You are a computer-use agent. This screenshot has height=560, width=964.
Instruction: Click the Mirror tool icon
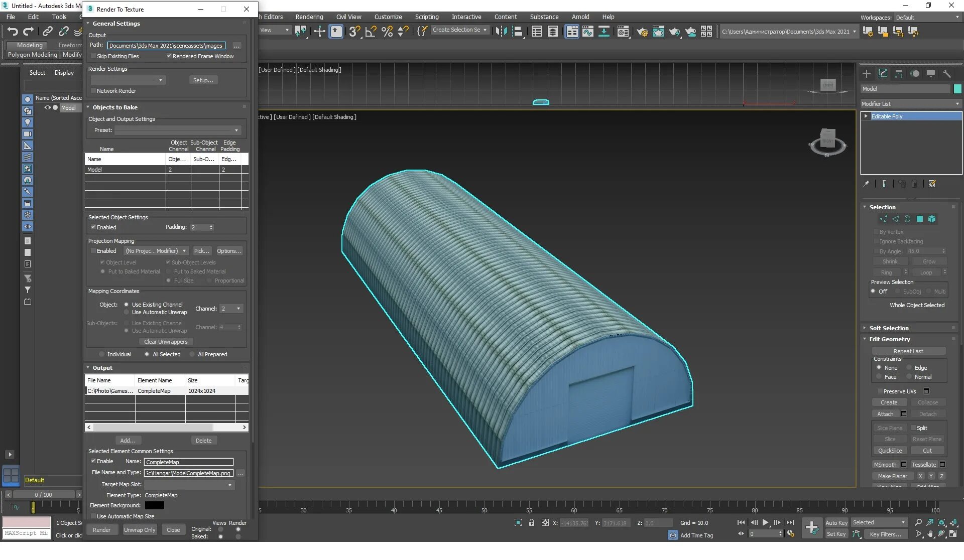(501, 31)
